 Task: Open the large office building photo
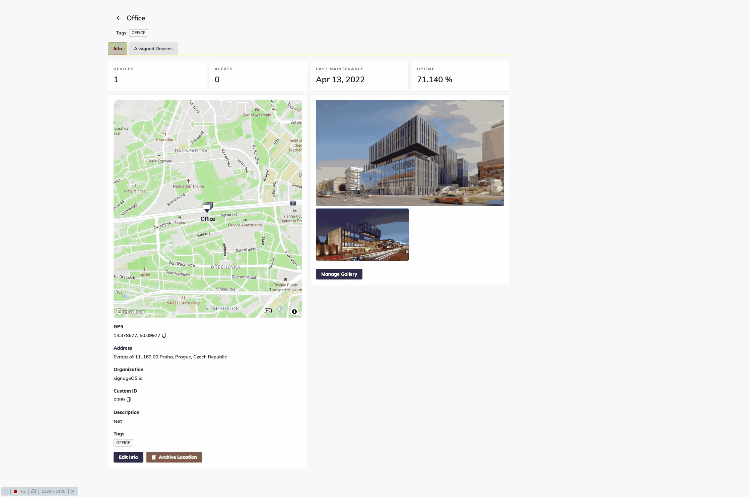click(x=409, y=152)
